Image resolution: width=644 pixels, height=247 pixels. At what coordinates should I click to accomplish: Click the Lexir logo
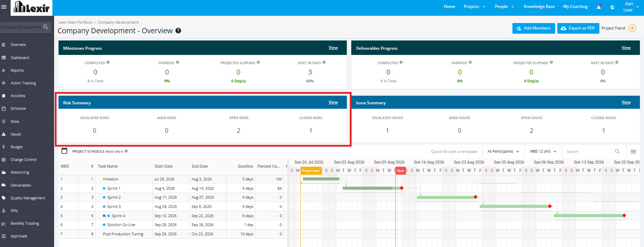click(31, 7)
